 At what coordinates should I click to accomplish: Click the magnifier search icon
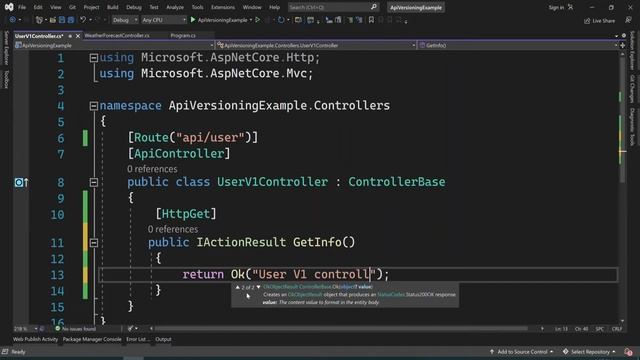[x=374, y=7]
